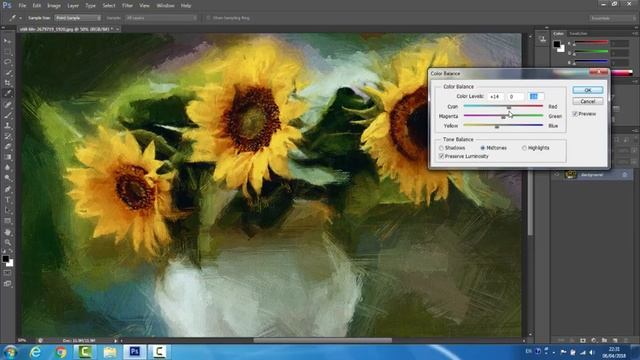Click the first Color Levels input field
Viewport: 640px width, 360px height.
tap(495, 96)
